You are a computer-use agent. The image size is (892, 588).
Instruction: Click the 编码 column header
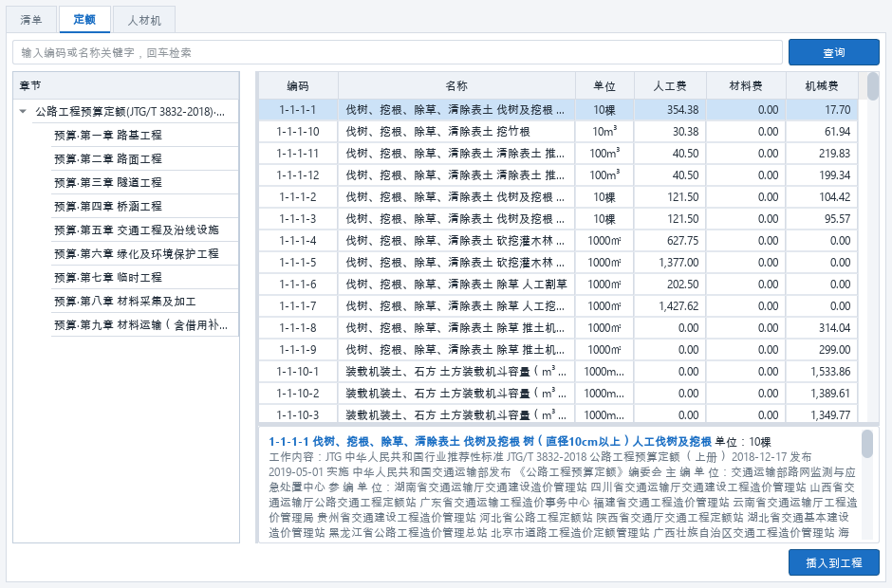(298, 86)
